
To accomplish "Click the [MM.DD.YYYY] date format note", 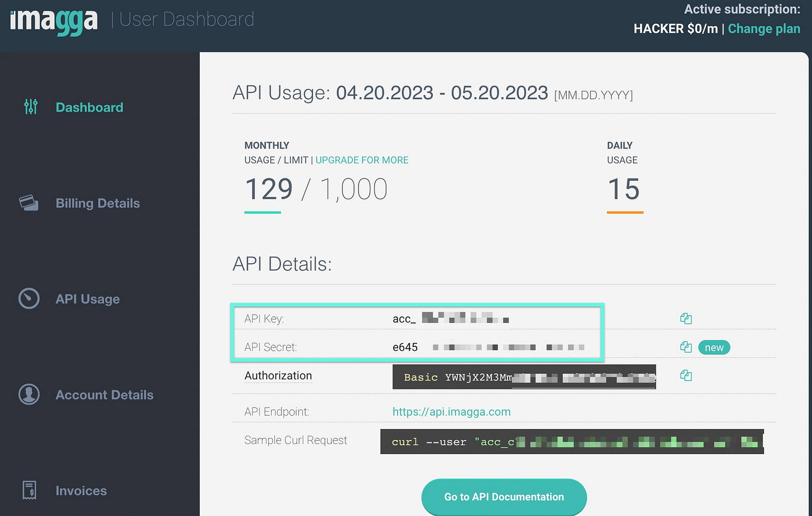I will (593, 95).
